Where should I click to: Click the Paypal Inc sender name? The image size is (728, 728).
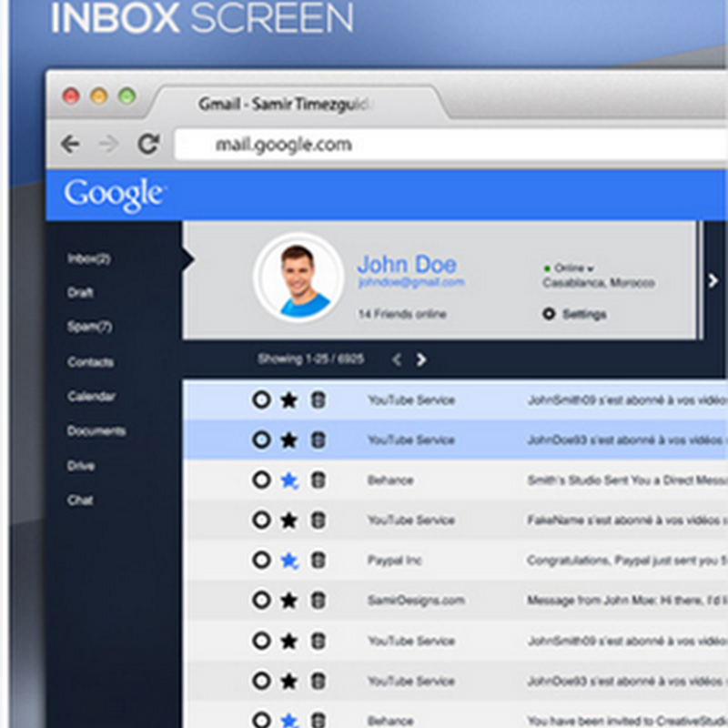coord(395,561)
